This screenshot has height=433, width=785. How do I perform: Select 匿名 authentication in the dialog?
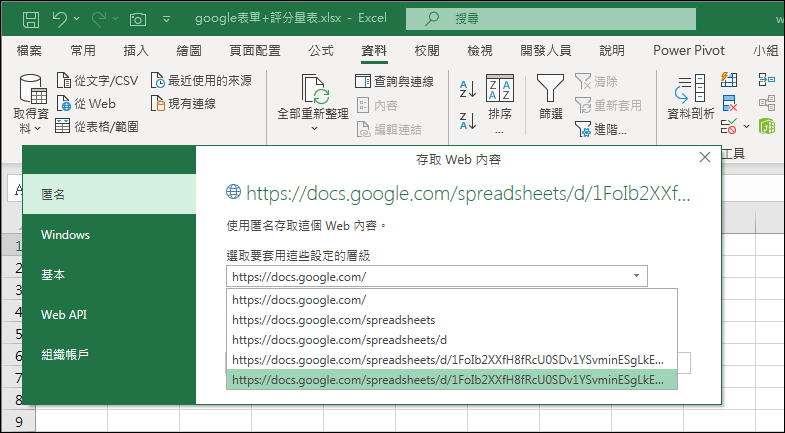click(x=109, y=194)
